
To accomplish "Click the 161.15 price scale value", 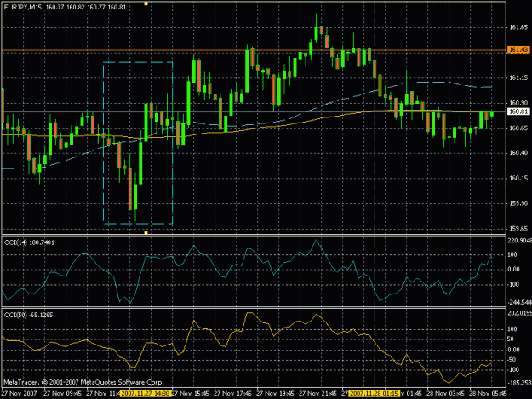I will [518, 78].
